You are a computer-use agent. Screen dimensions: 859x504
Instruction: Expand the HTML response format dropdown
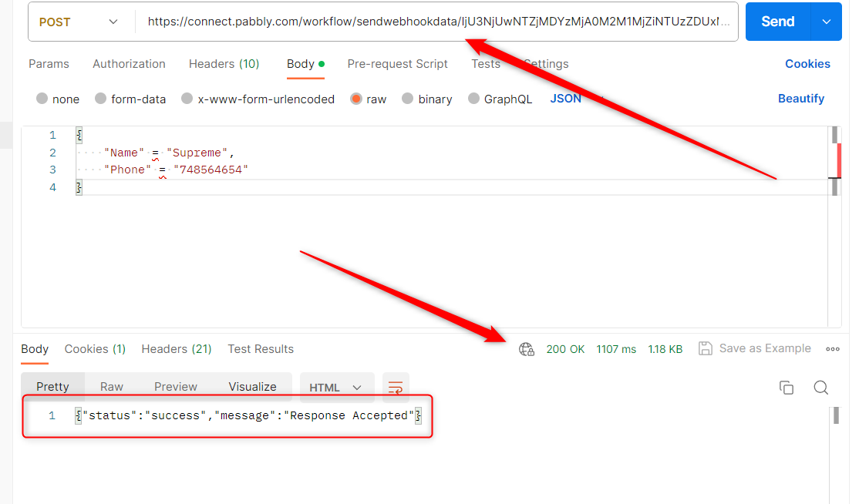335,388
